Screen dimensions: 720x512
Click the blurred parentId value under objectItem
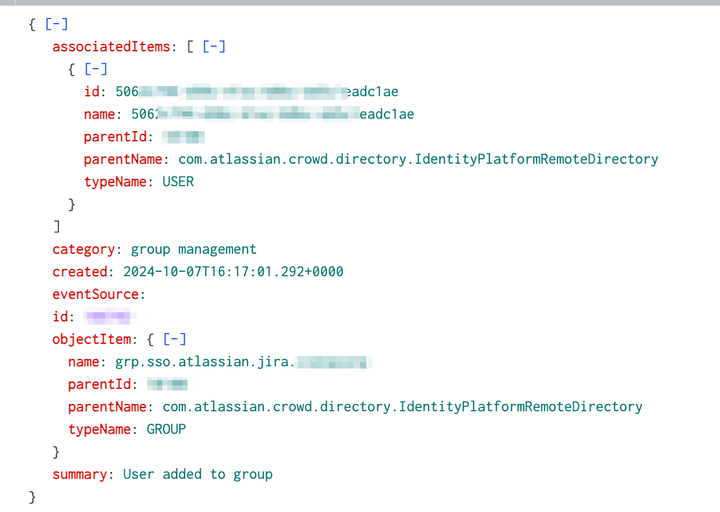click(167, 384)
